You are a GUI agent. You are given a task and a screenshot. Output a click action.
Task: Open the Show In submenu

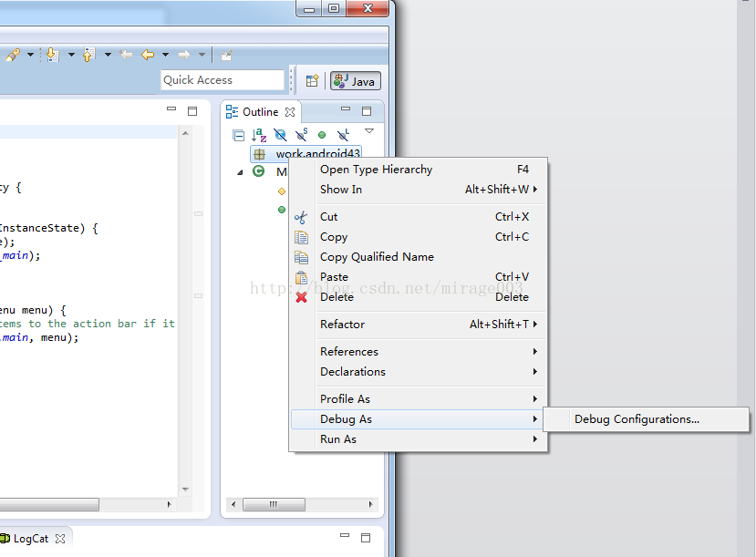tap(418, 190)
